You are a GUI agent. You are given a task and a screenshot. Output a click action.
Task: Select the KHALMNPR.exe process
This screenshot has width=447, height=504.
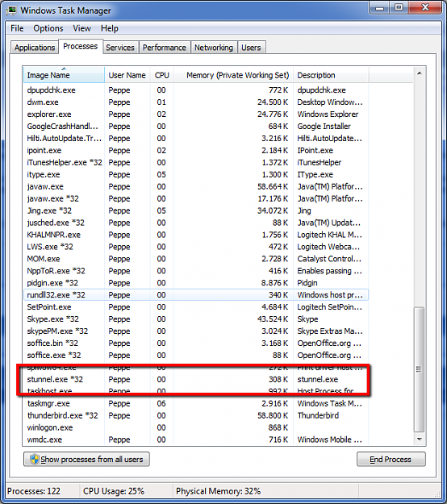click(x=196, y=235)
